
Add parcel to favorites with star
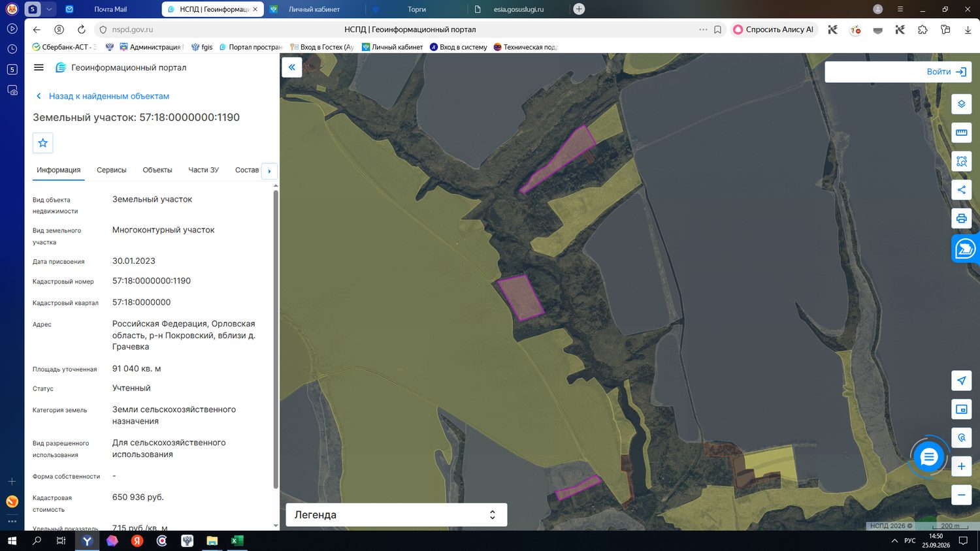click(43, 143)
